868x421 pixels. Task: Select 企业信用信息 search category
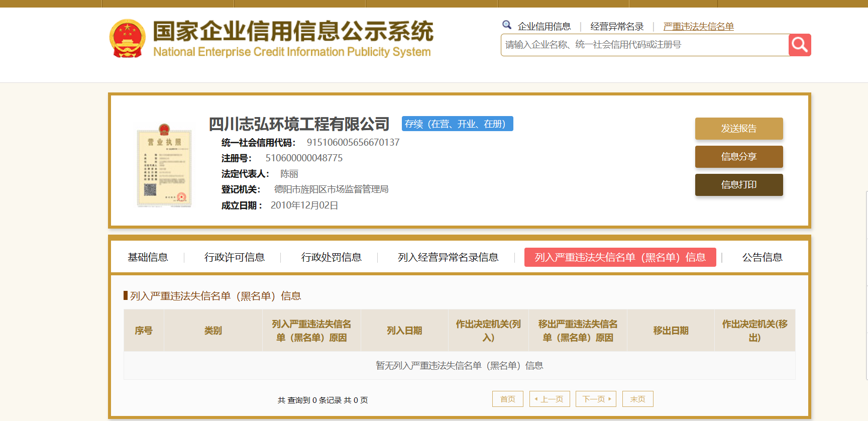click(544, 27)
